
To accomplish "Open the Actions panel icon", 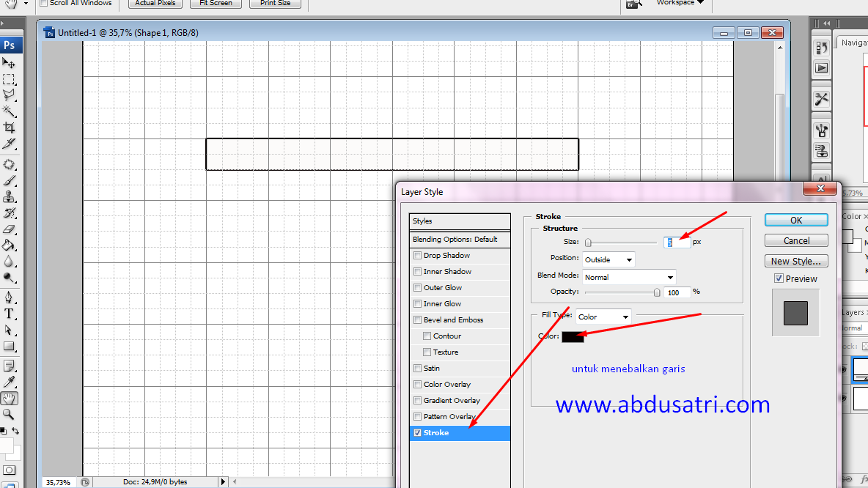I will pos(822,68).
